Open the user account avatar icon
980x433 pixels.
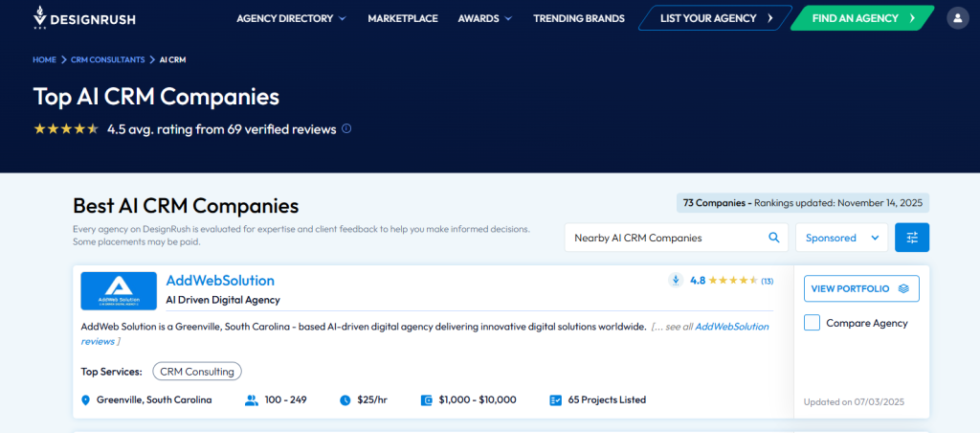[x=957, y=18]
